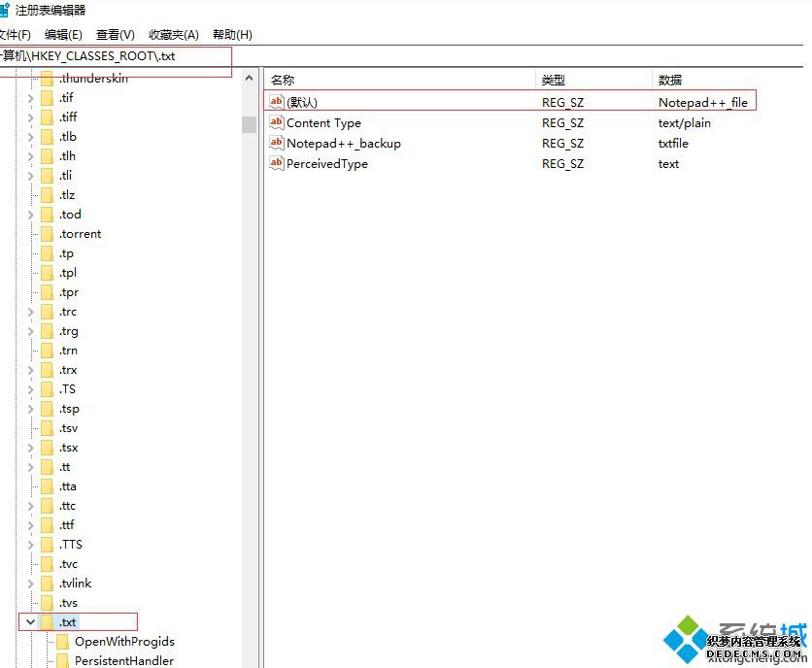812x668 pixels.
Task: Select the .torrent folder icon
Action: pyautogui.click(x=46, y=234)
